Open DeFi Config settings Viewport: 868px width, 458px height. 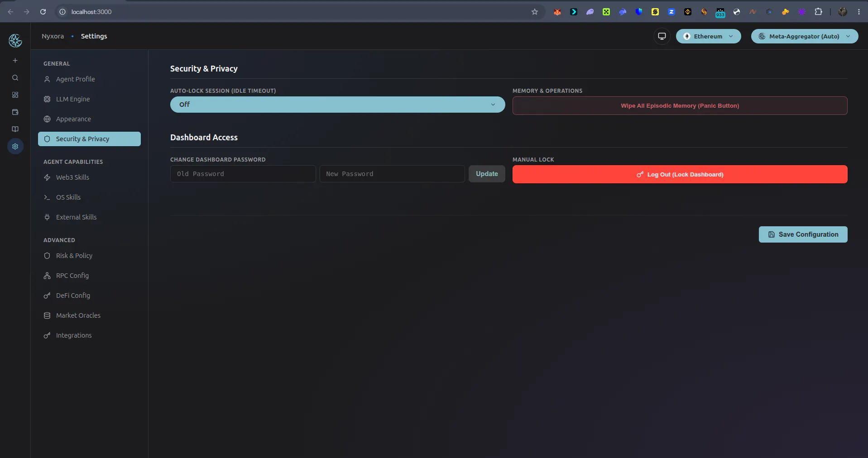point(89,296)
